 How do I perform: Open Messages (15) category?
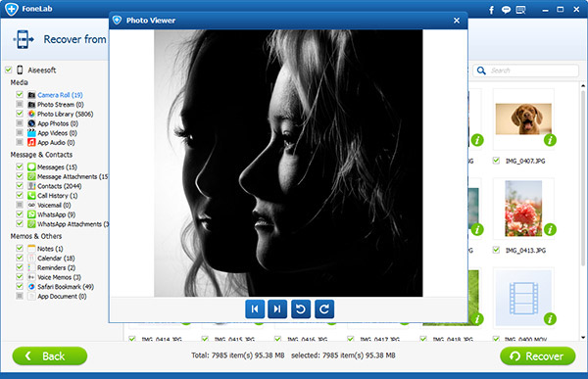pyautogui.click(x=57, y=167)
